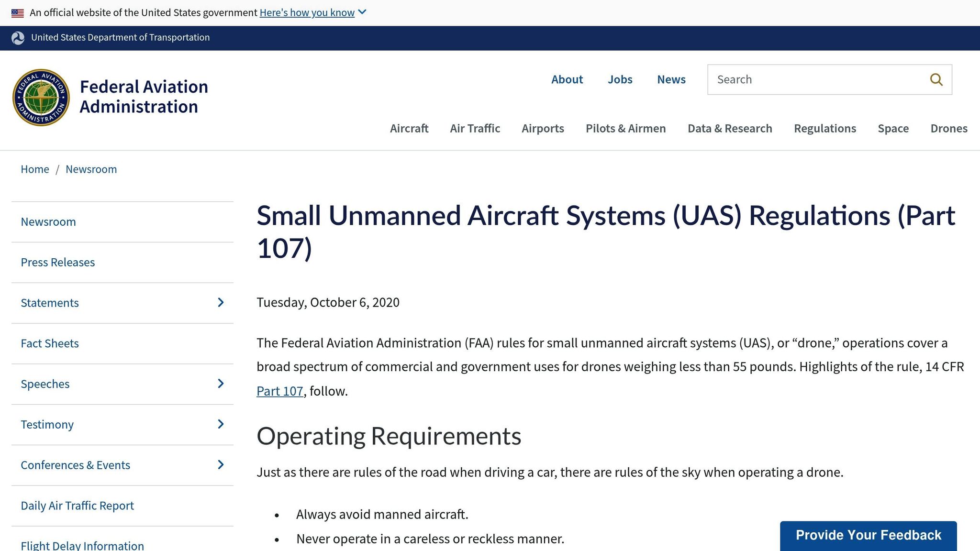
Task: Open the Air Traffic menu
Action: tap(475, 128)
